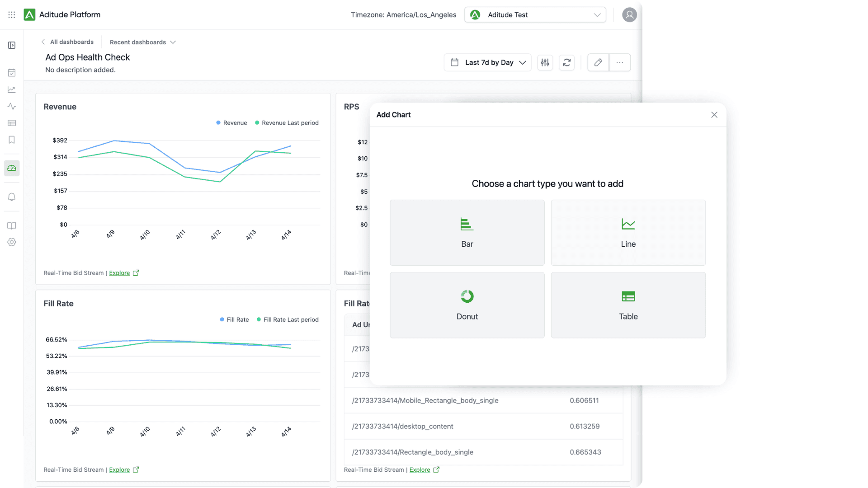Toggle the sidebar collapse panel icon

click(x=12, y=45)
